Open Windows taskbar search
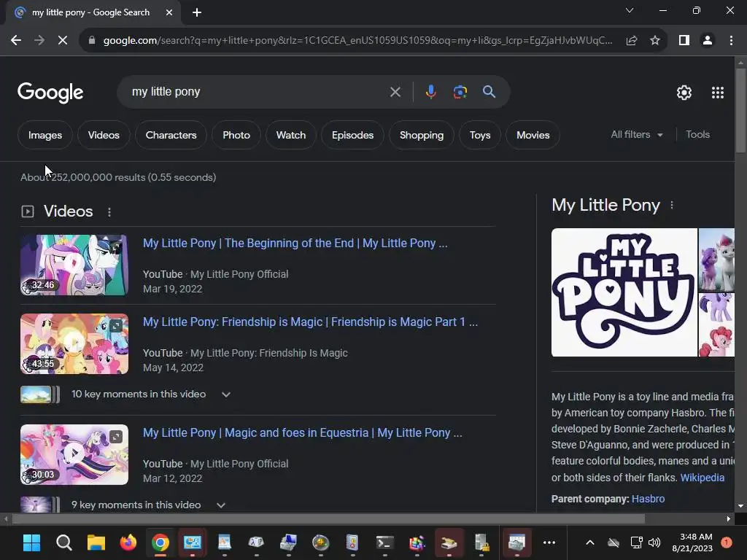Image resolution: width=747 pixels, height=560 pixels. click(x=64, y=542)
